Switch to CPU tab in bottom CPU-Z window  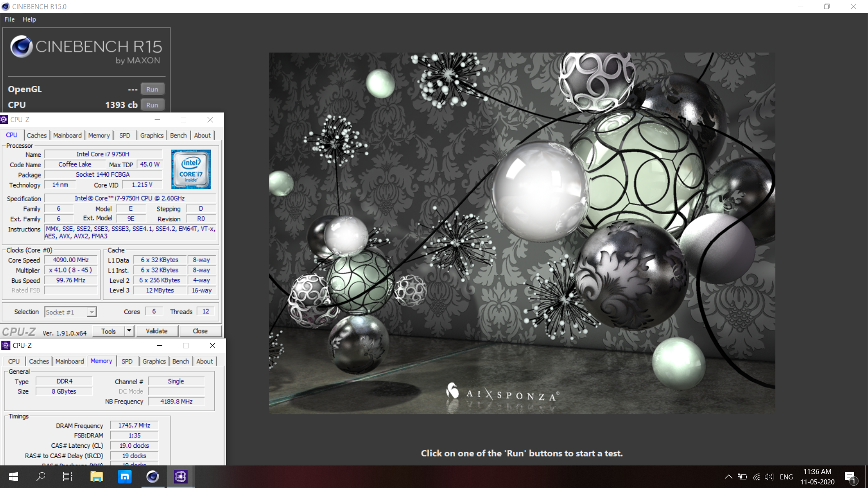(x=14, y=361)
